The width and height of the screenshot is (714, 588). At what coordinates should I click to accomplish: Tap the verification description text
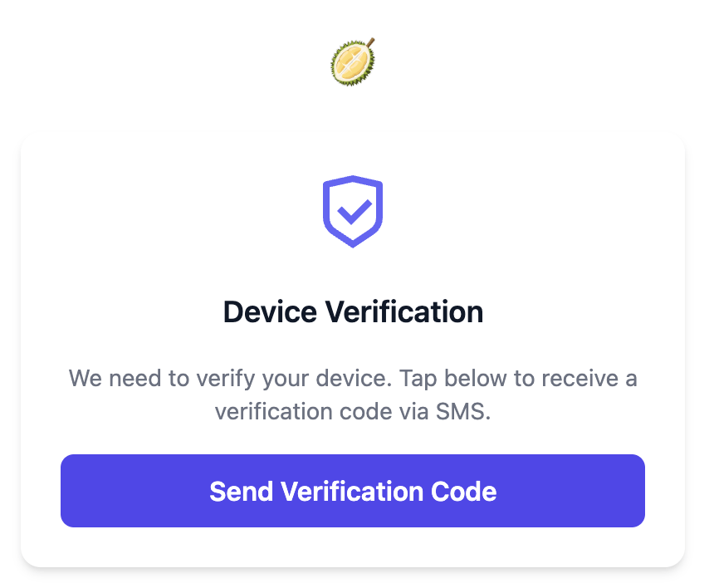[353, 394]
